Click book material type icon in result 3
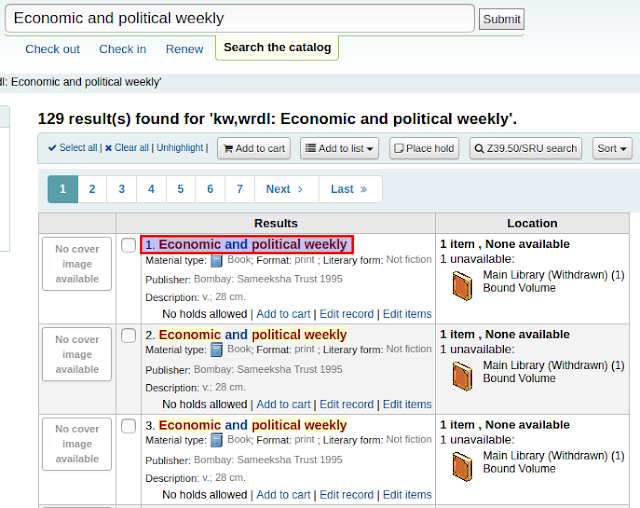Viewport: 640px width, 508px height. (217, 440)
